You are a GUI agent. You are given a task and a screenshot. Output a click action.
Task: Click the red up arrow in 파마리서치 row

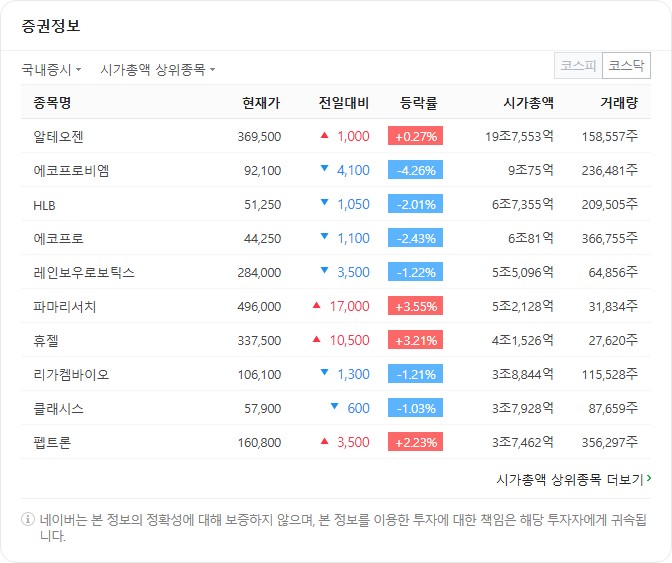pos(317,306)
